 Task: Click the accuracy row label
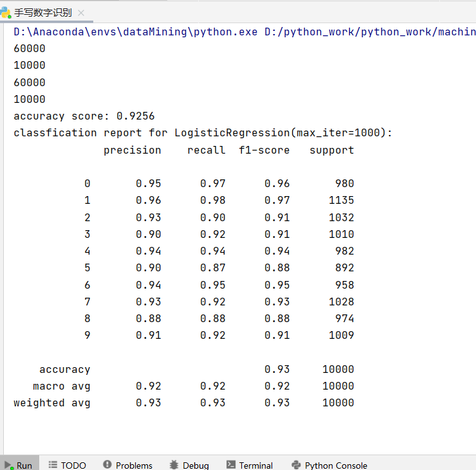[x=65, y=370]
